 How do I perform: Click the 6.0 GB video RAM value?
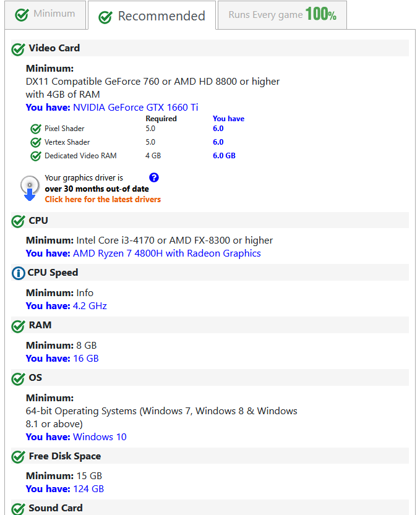point(224,156)
